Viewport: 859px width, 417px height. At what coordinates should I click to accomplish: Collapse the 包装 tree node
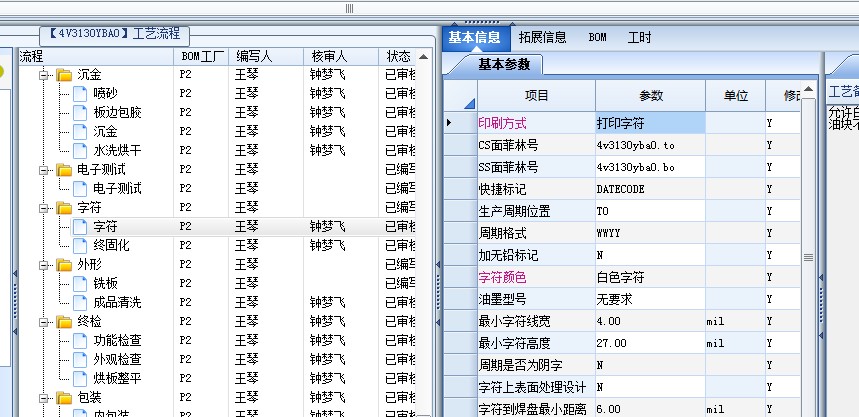43,398
